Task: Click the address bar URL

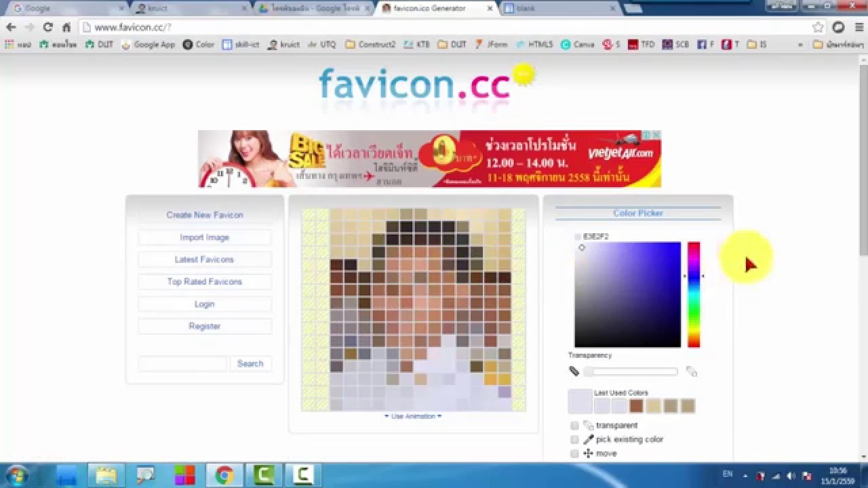Action: click(133, 27)
